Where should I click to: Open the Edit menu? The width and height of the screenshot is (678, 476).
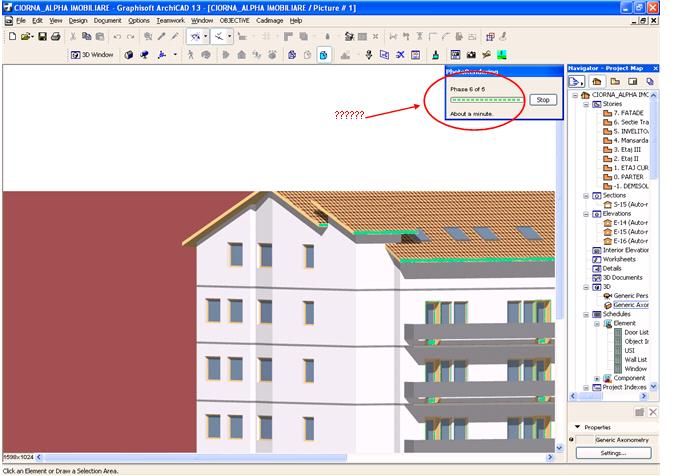point(37,20)
